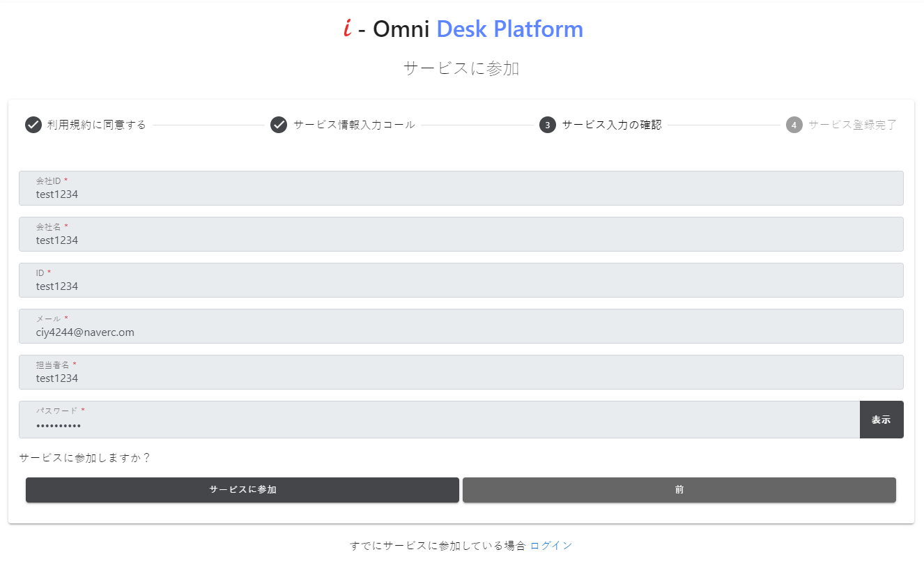Click the 担当者名 input field
Image resolution: width=924 pixels, height=575 pixels.
tap(461, 372)
